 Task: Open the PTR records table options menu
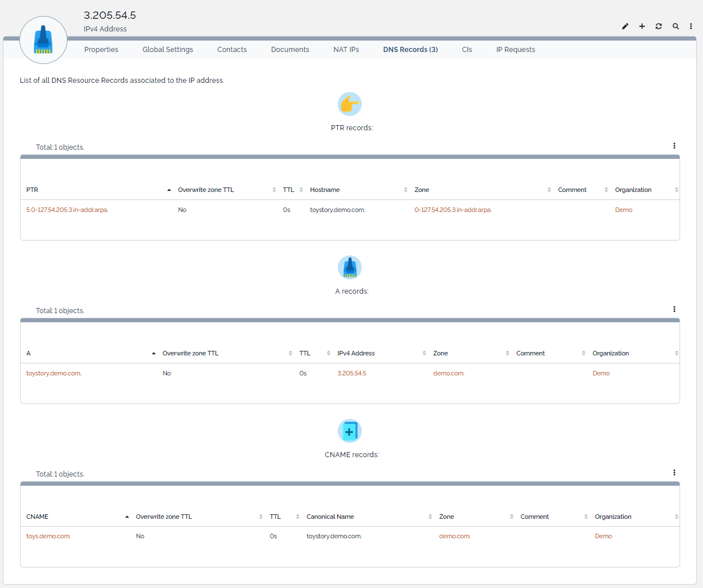[x=674, y=146]
